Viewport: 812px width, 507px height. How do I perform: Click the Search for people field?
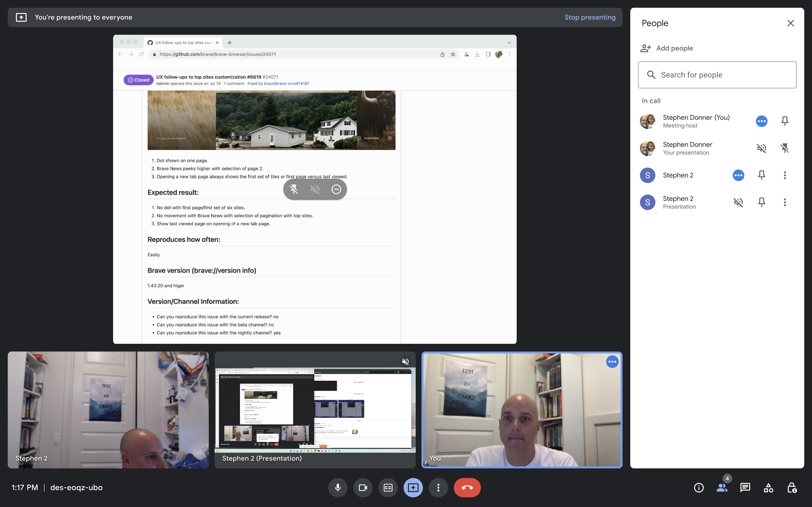click(x=717, y=75)
